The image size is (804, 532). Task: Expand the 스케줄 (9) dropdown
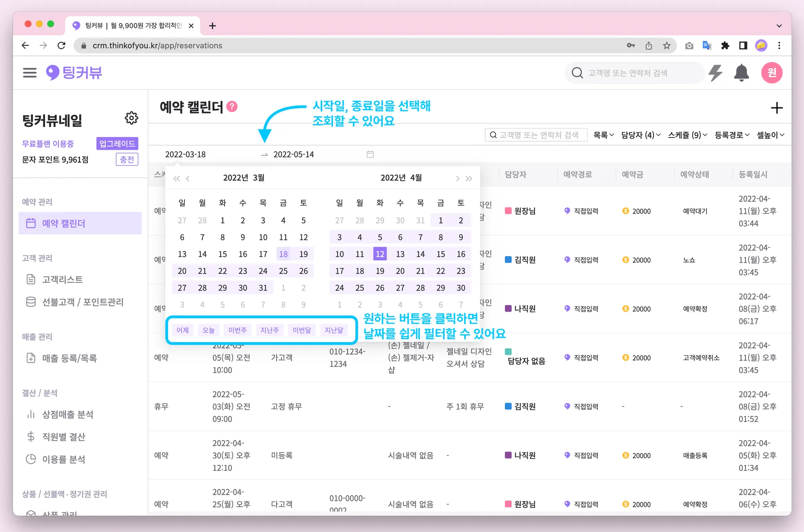(x=687, y=135)
